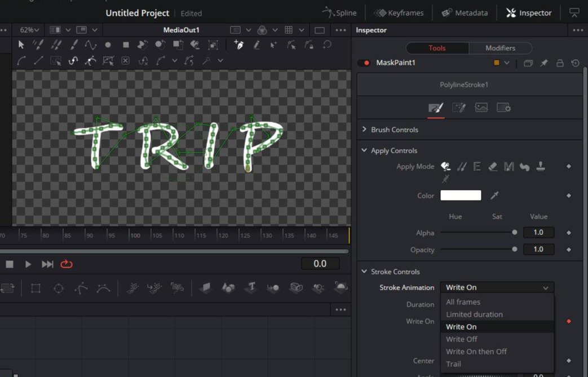Toggle keyframe diamond for Center
The width and height of the screenshot is (588, 377).
click(569, 361)
